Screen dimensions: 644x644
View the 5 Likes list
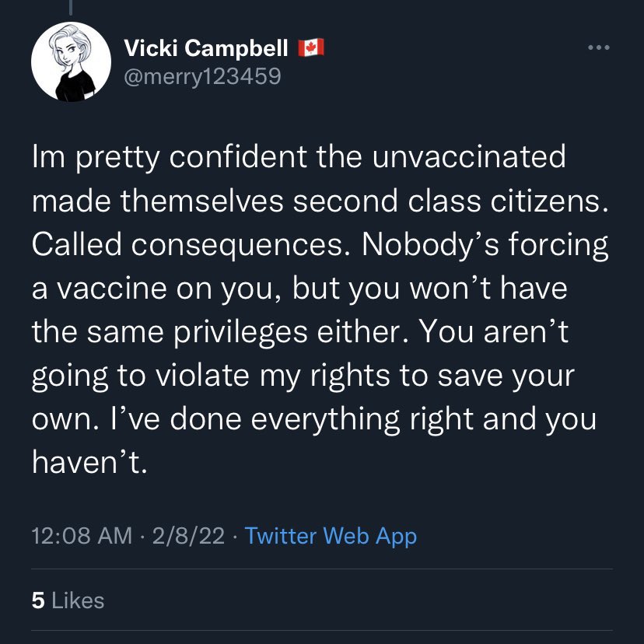point(68,600)
